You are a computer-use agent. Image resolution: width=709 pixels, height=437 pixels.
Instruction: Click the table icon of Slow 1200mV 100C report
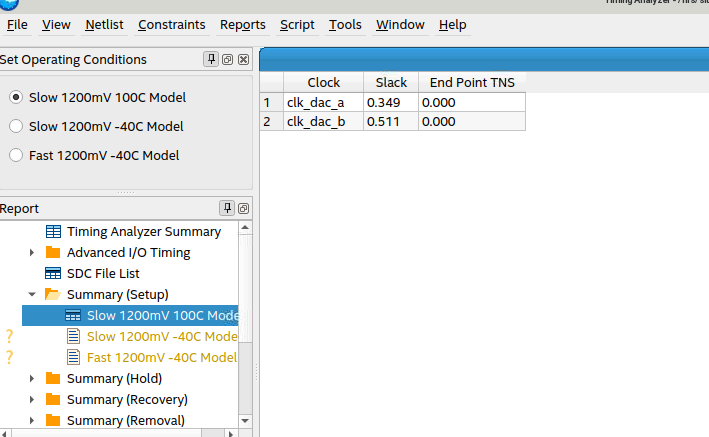pyautogui.click(x=73, y=315)
